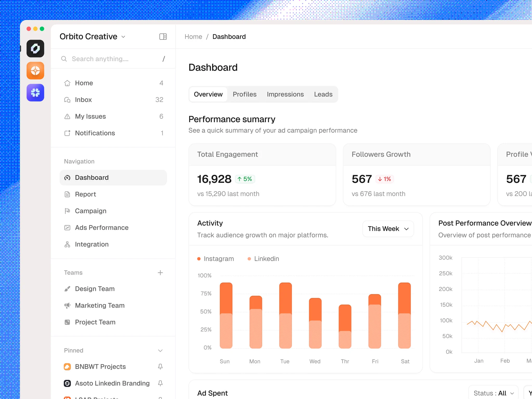
Task: Open the Orbito Creative workspace dropdown
Action: click(x=92, y=37)
